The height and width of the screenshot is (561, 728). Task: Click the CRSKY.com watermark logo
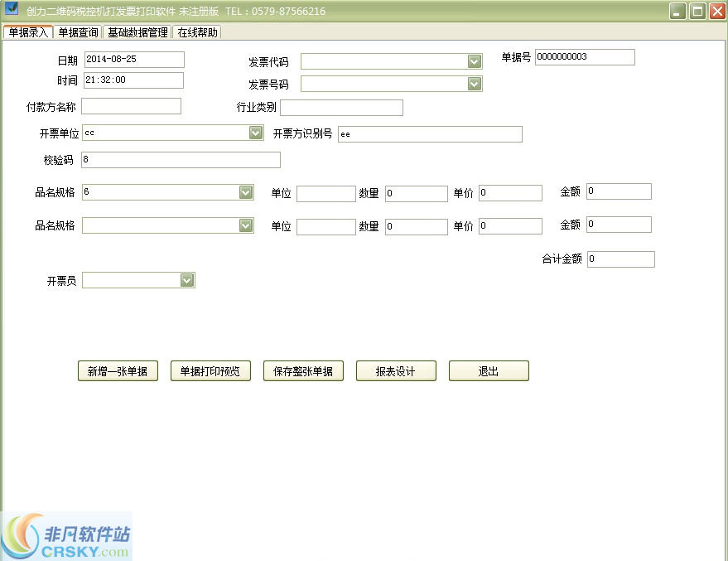point(66,534)
